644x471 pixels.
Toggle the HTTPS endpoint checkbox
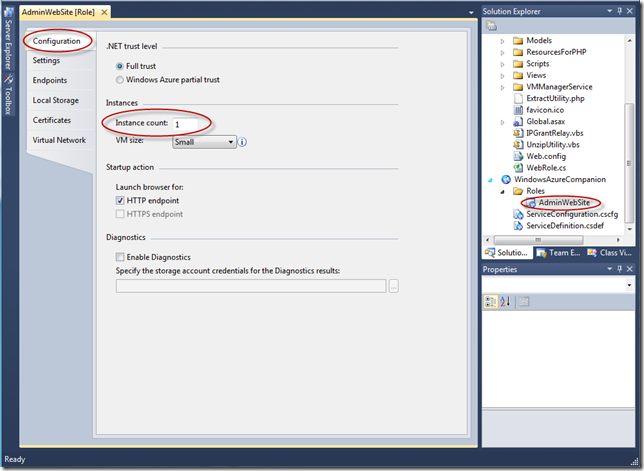[x=120, y=214]
